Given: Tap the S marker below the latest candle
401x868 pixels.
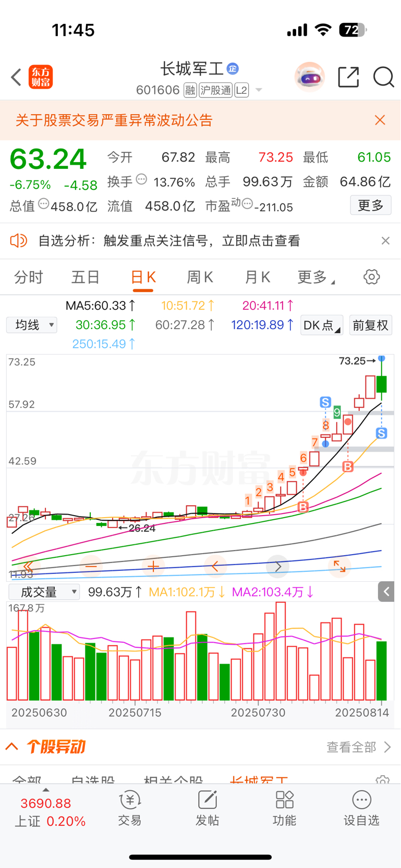Looking at the screenshot, I should 382,433.
